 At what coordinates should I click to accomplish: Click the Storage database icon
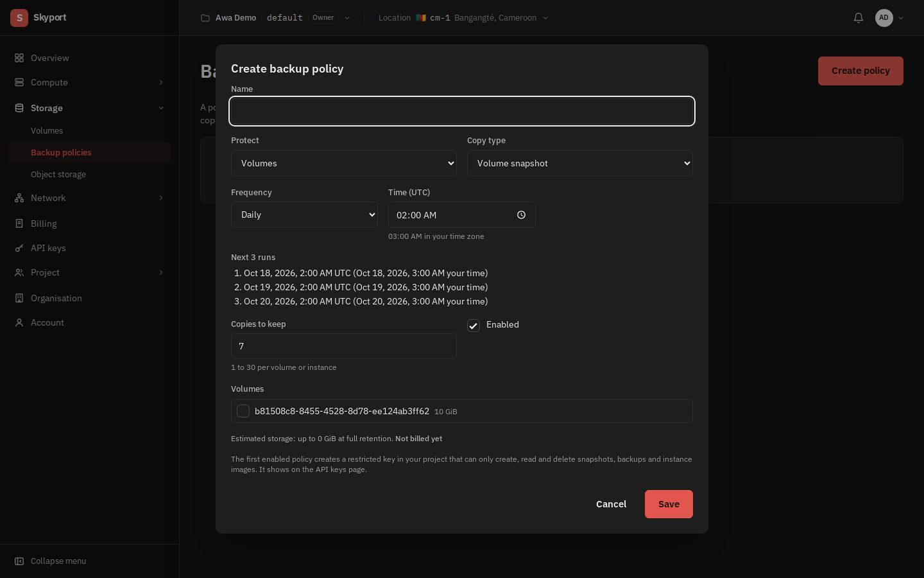(x=19, y=108)
